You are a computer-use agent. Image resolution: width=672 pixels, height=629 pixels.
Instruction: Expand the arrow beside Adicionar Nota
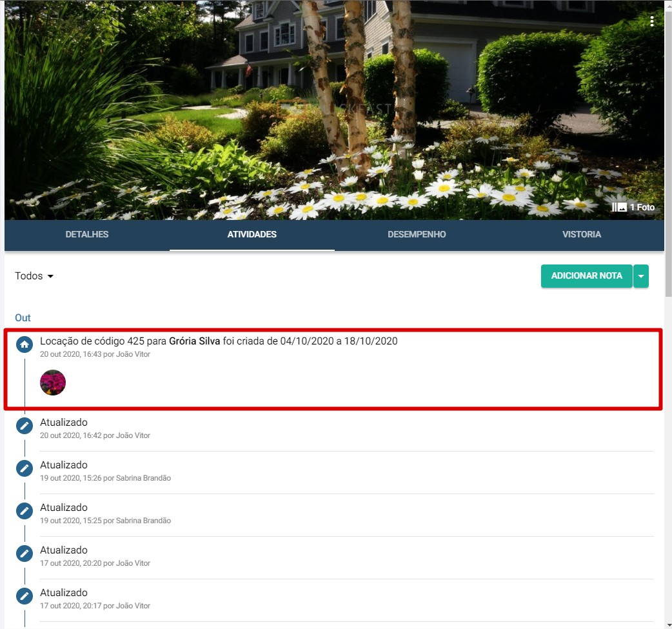tap(641, 276)
